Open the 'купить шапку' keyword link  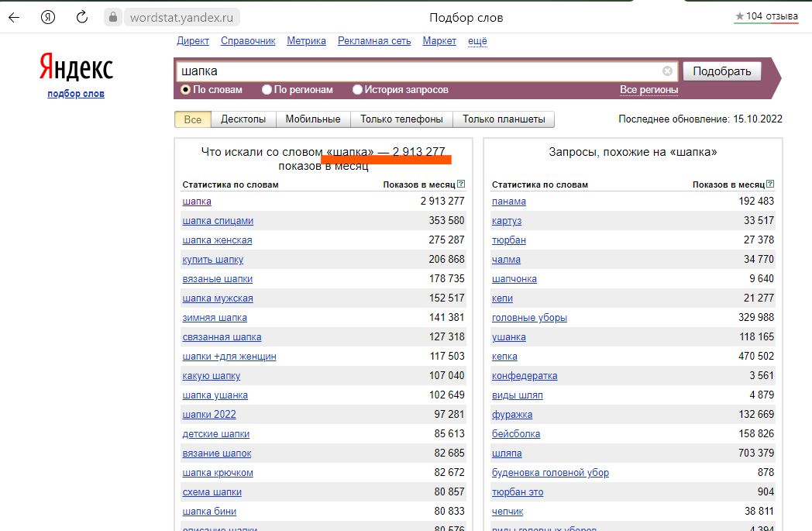point(213,260)
